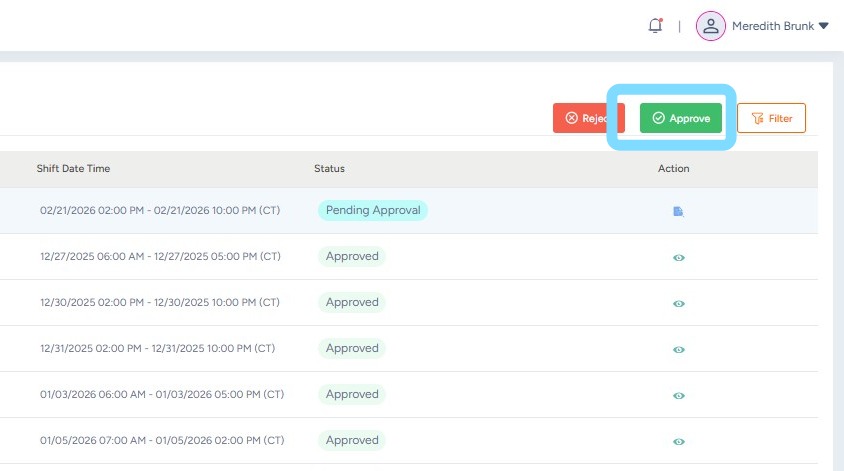Viewport: 844px width, 471px height.
Task: View the 01/03/2026 shift via eye icon
Action: 679,395
